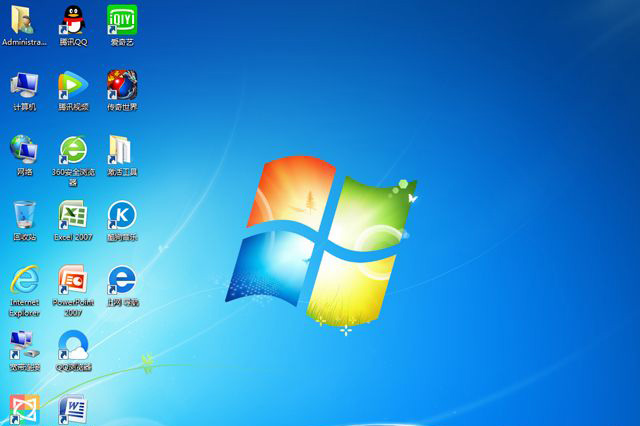Launch the QQ Browser cloud shortcut
640x426 pixels.
point(73,345)
